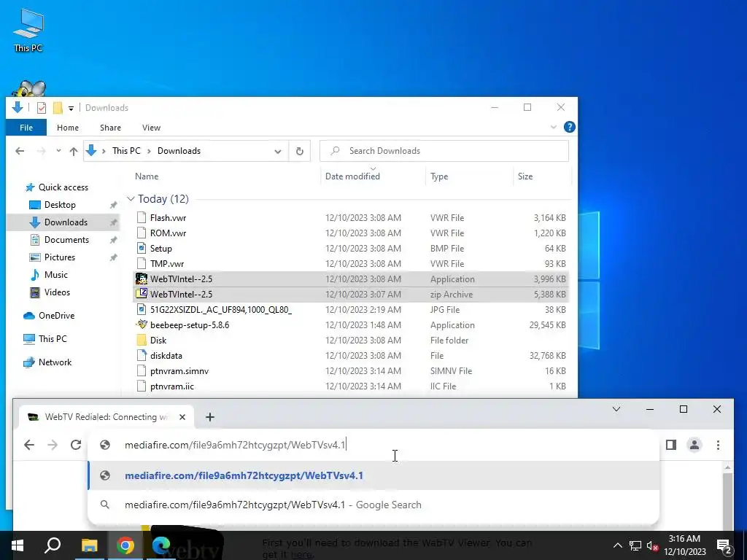
Task: Select the Setup BMP file
Action: click(161, 248)
